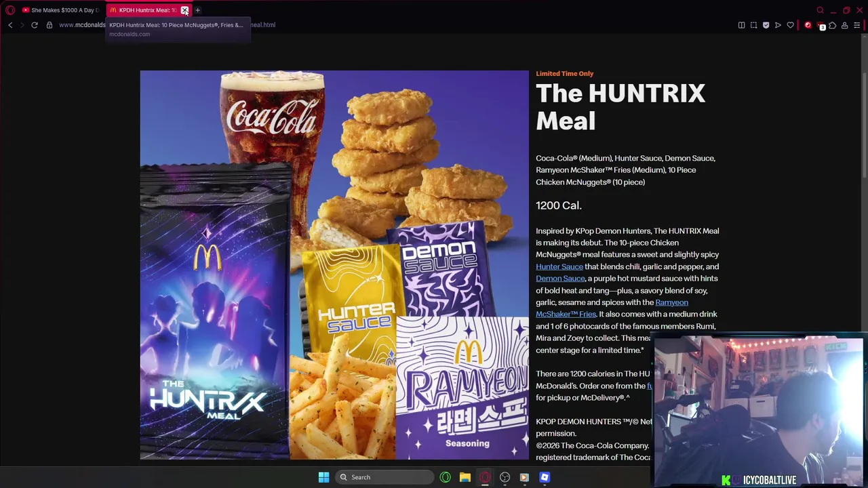Image resolution: width=868 pixels, height=488 pixels.
Task: Switch to the 'She Makes $1000 A Day' tab
Action: tap(61, 10)
